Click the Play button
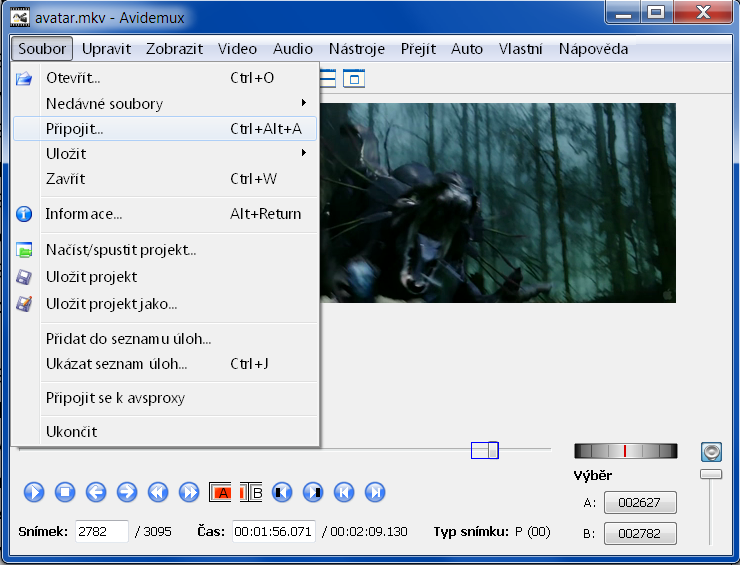740x565 pixels. (x=34, y=492)
